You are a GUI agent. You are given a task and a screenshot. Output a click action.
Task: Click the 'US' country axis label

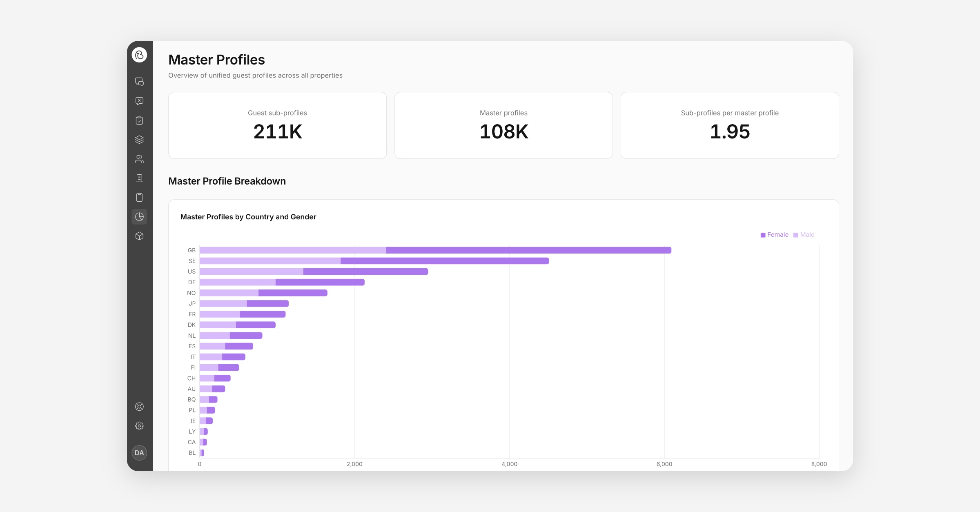tap(192, 272)
